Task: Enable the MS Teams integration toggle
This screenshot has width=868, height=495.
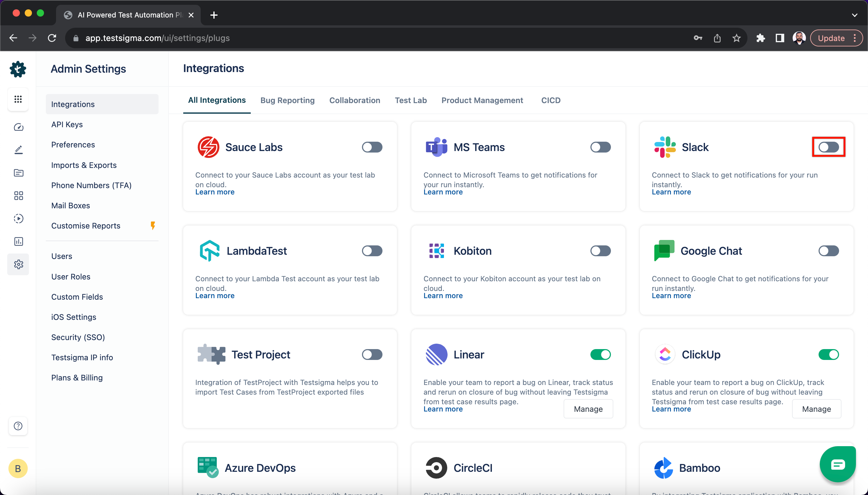Action: [x=601, y=147]
